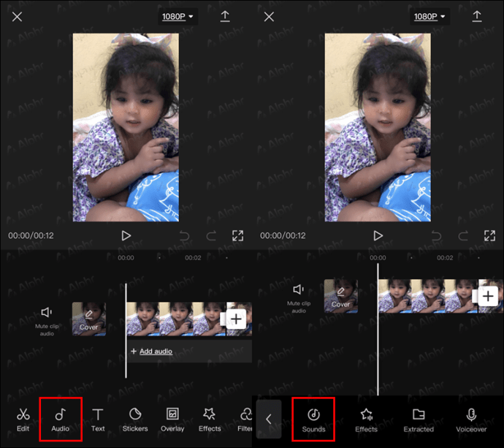Choose the Voiceover microphone option
The width and height of the screenshot is (504, 448).
pyautogui.click(x=471, y=420)
